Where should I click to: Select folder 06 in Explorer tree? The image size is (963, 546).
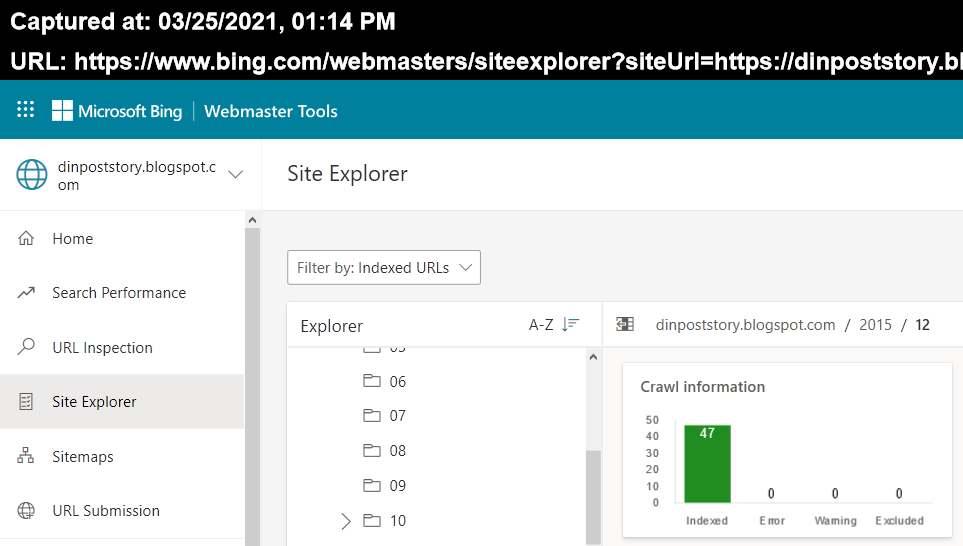[397, 381]
